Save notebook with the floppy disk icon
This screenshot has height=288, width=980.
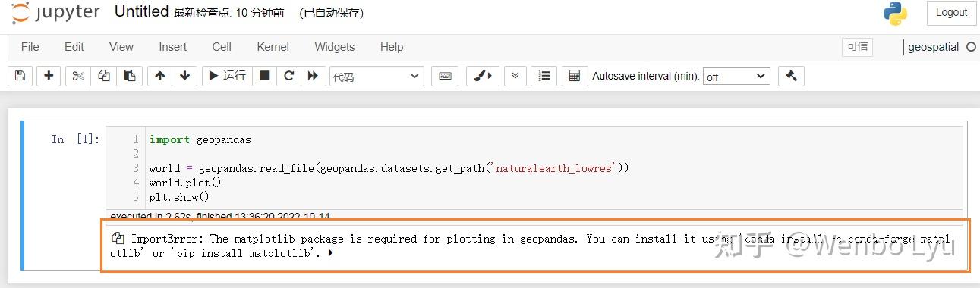point(20,76)
